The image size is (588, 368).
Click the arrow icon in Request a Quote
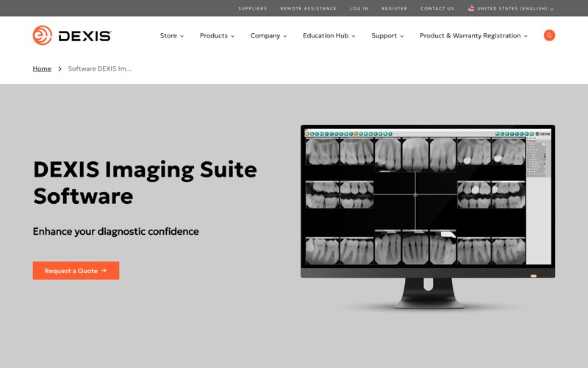104,270
